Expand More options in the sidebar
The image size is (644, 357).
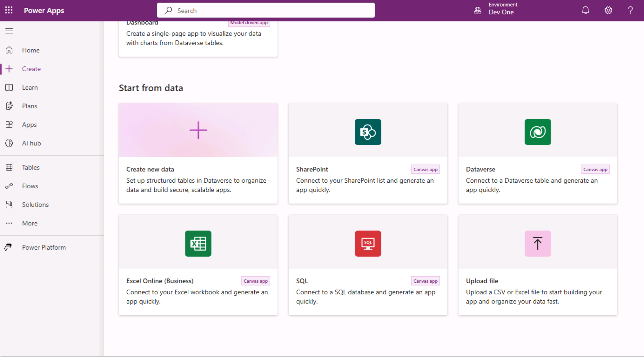(x=30, y=223)
